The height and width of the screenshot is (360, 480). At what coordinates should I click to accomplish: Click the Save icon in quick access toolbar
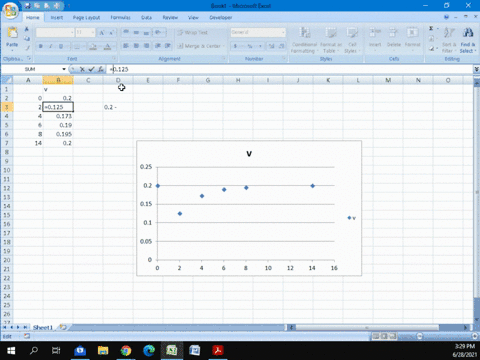(28, 6)
